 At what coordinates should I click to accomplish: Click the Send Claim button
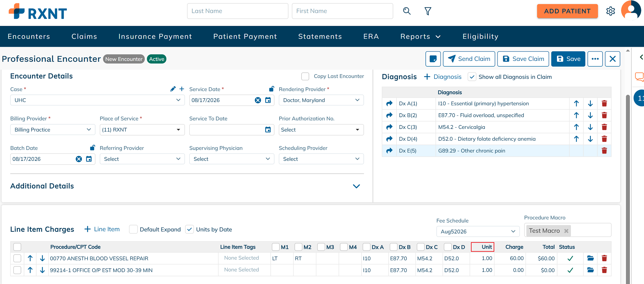pos(469,59)
